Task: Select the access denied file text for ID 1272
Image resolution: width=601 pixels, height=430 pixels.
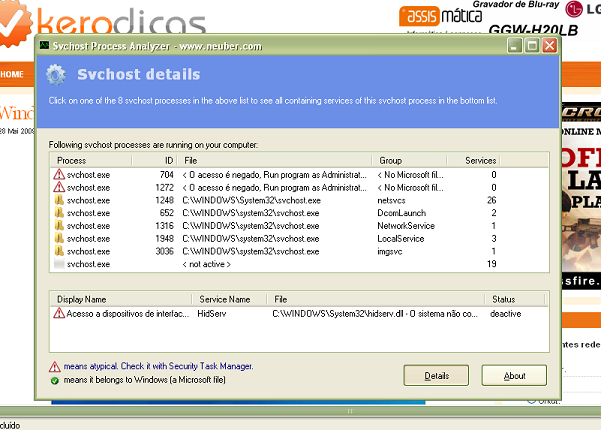Action: click(x=274, y=187)
